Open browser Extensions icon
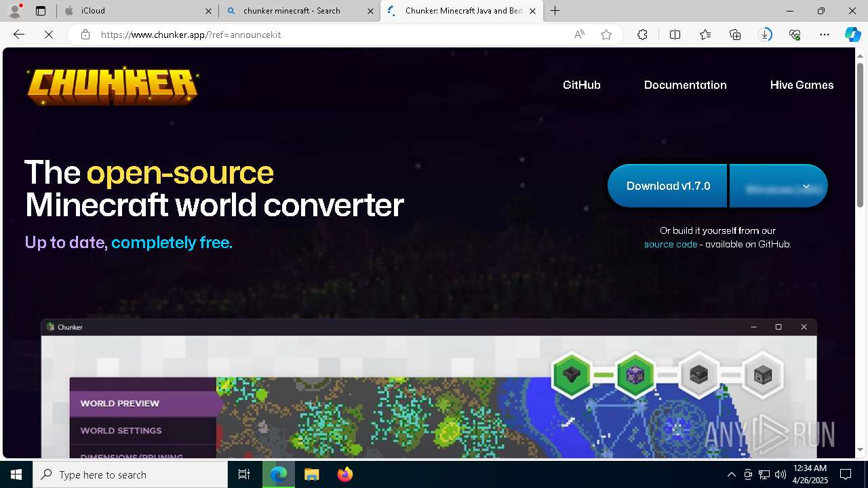The width and height of the screenshot is (868, 488). point(642,35)
